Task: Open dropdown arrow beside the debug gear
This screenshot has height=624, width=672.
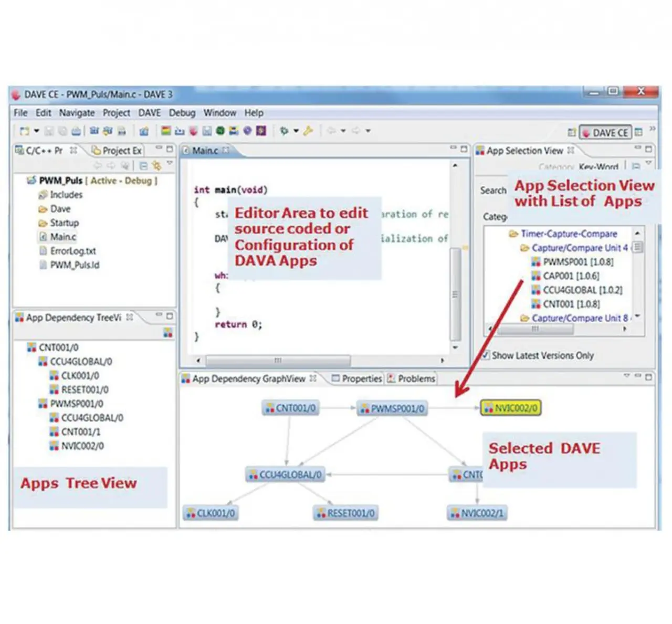Action: pos(296,131)
